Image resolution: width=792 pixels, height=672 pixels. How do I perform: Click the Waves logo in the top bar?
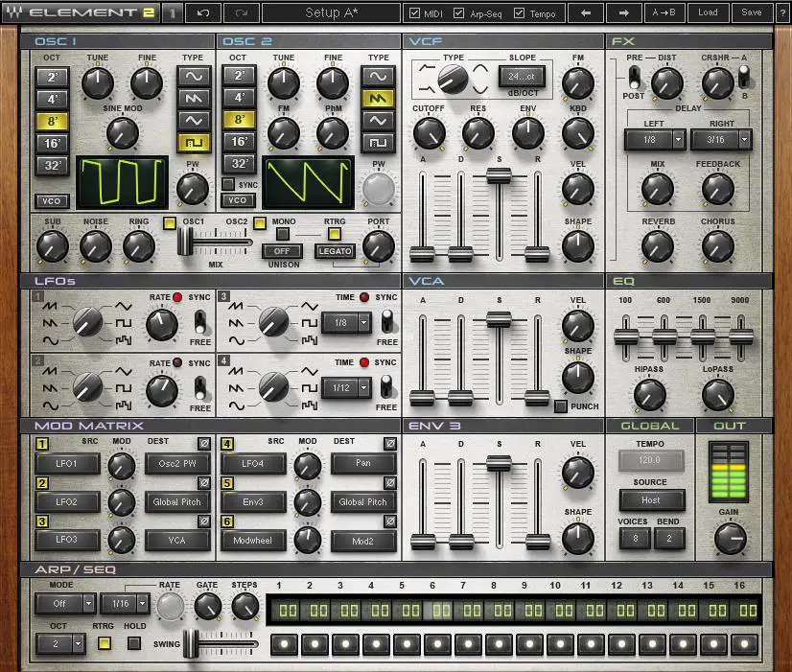click(x=14, y=12)
